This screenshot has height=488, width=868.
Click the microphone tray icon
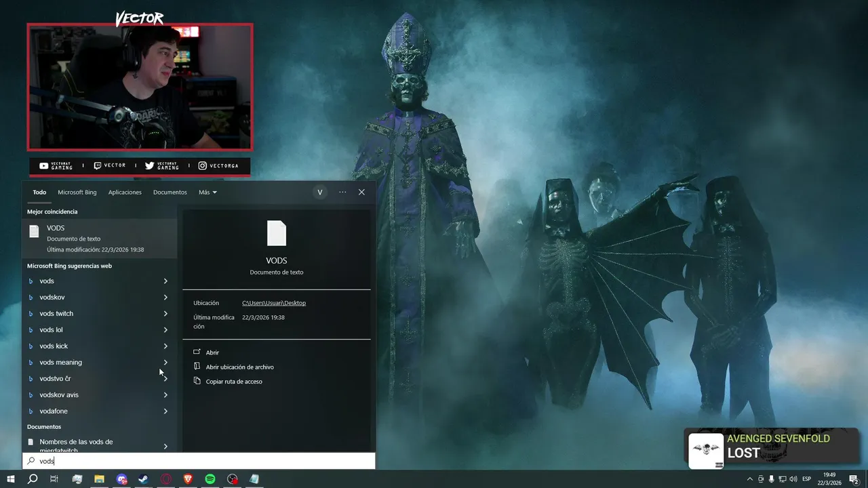click(x=771, y=479)
